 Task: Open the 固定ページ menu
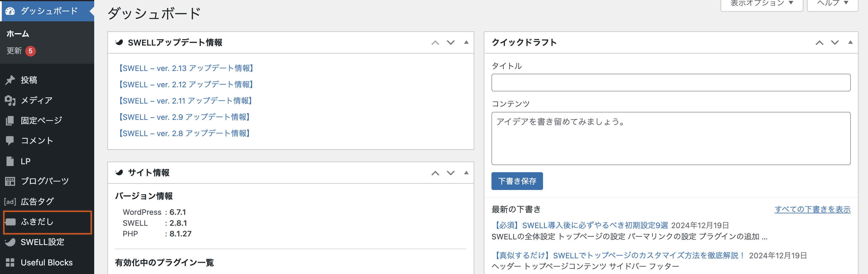point(47,120)
